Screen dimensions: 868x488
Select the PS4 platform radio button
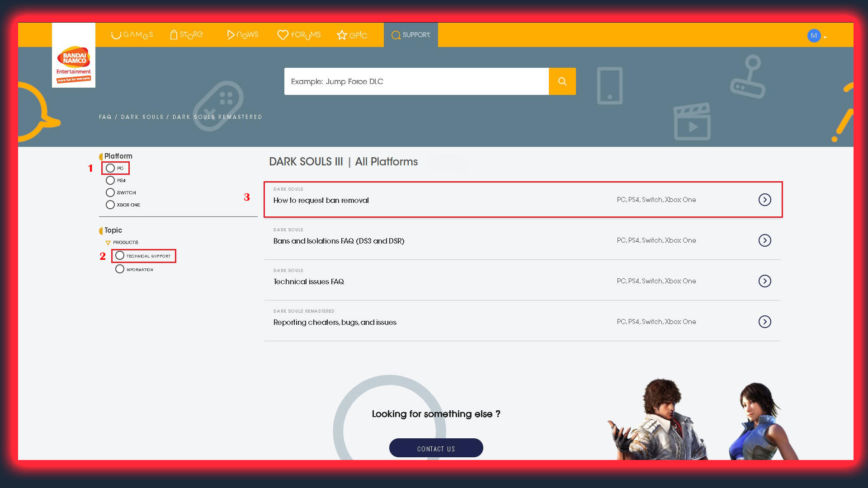pos(110,180)
